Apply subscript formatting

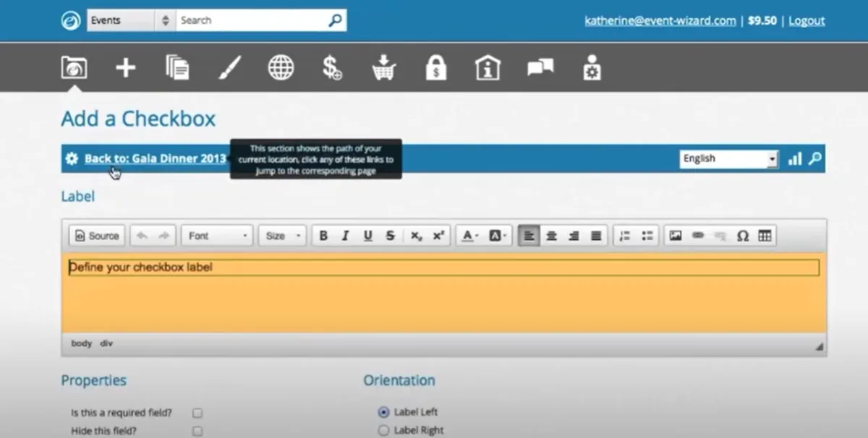pyautogui.click(x=416, y=236)
